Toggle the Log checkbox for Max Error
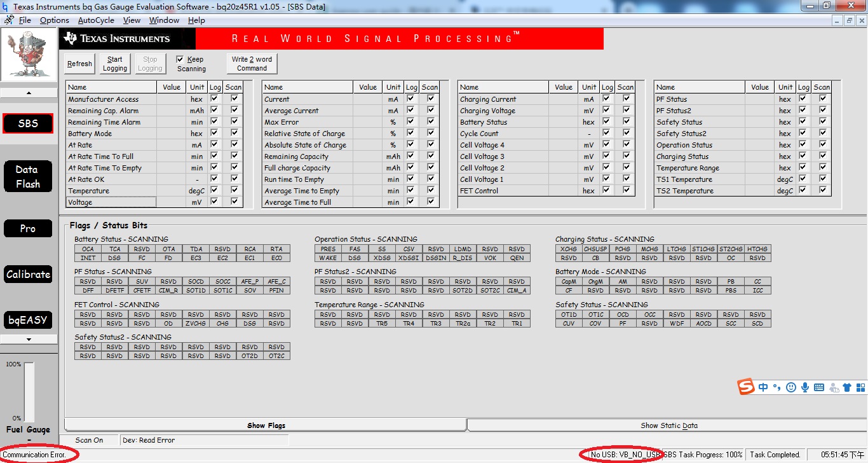The width and height of the screenshot is (868, 463). (x=410, y=121)
